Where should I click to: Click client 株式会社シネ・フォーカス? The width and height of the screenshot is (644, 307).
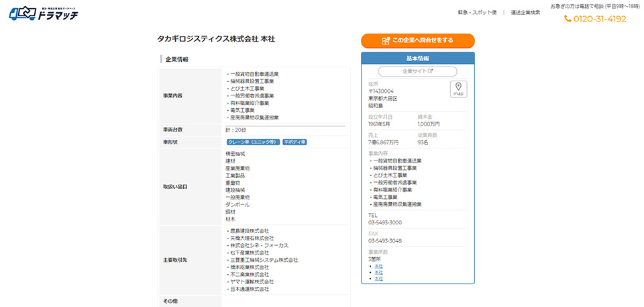tap(259, 245)
